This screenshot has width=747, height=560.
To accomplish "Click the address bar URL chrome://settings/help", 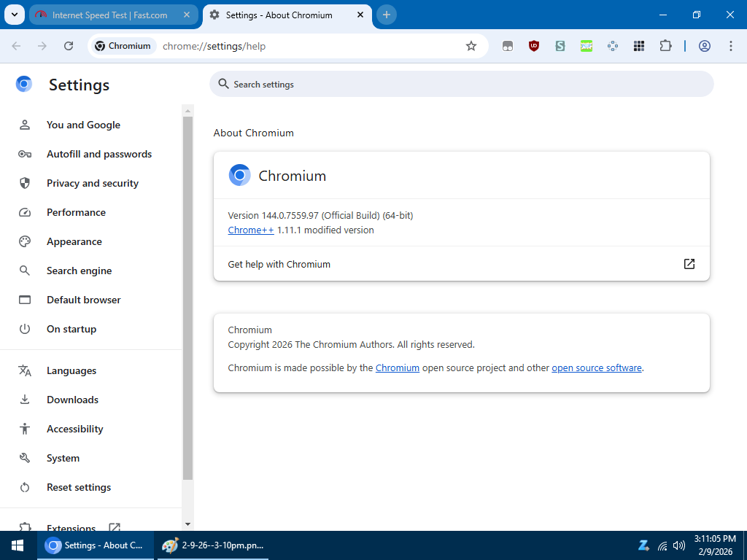I will tap(214, 46).
